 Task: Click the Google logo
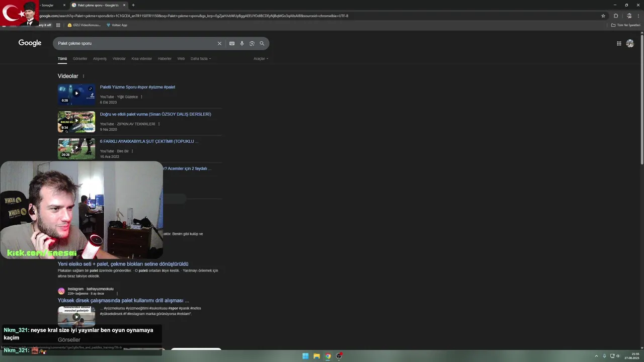30,43
